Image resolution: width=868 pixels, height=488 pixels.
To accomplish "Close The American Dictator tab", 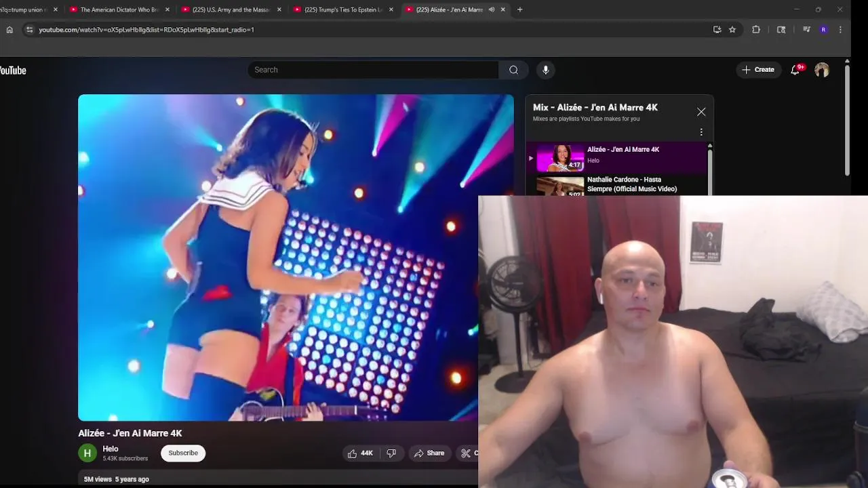I will coord(167,9).
